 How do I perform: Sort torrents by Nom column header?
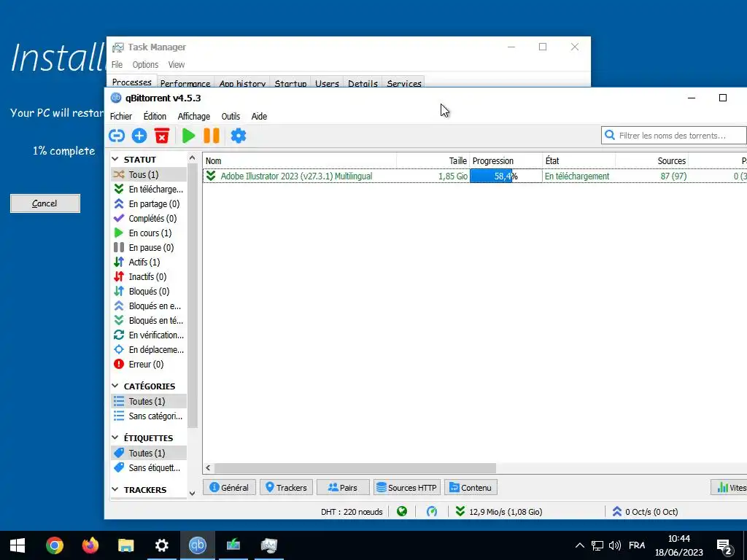(x=300, y=161)
